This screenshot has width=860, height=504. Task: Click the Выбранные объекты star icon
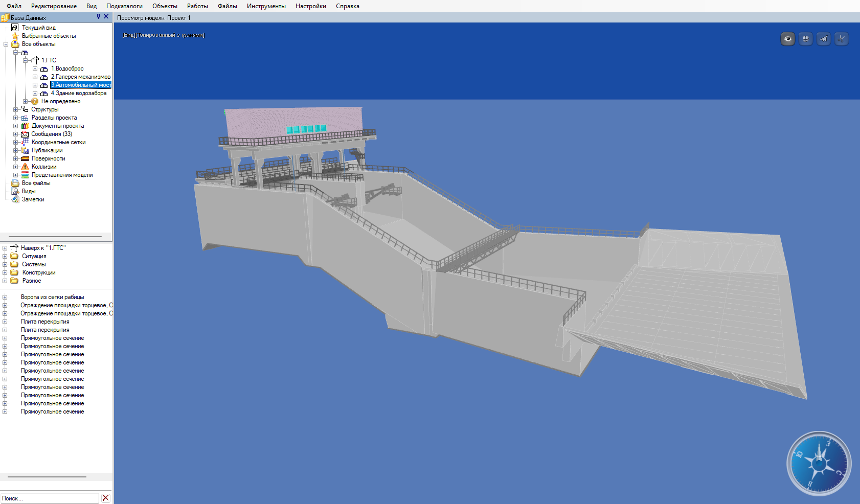(15, 36)
